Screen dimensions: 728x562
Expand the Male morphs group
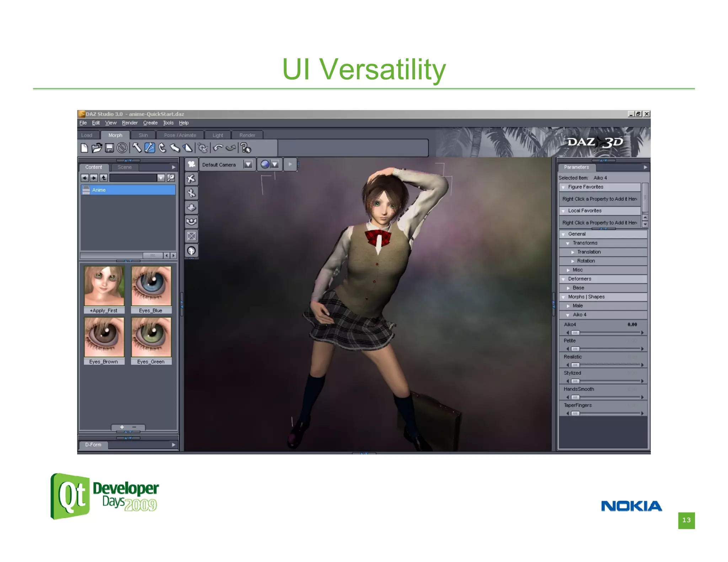coord(568,306)
